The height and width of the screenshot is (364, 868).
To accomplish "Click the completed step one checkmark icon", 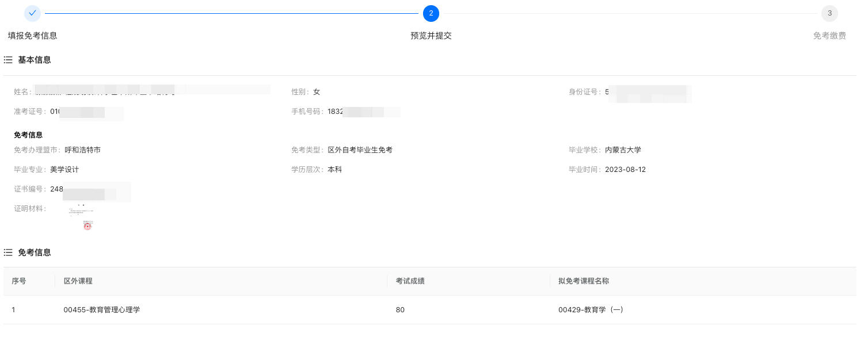I will pyautogui.click(x=32, y=13).
